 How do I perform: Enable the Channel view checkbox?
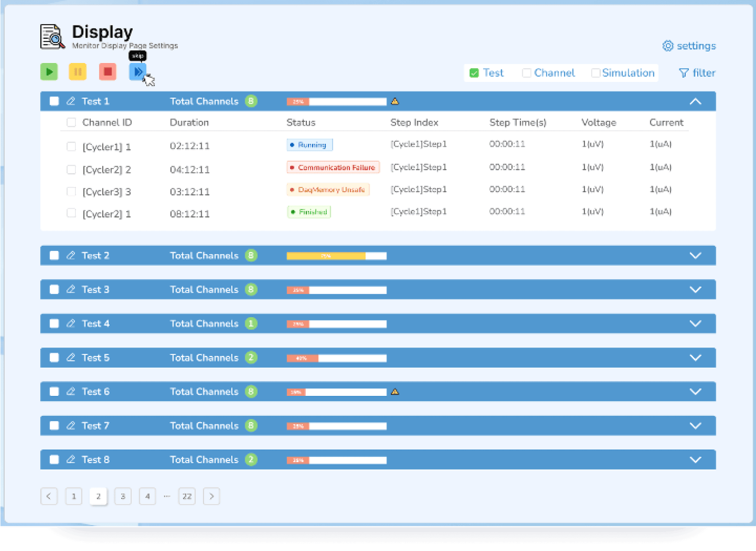[526, 73]
